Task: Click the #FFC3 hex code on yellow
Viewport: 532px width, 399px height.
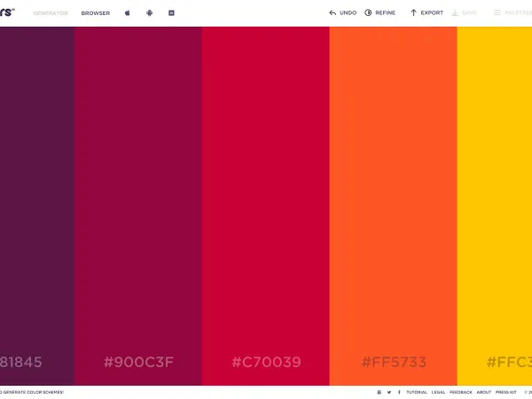Action: pyautogui.click(x=509, y=362)
